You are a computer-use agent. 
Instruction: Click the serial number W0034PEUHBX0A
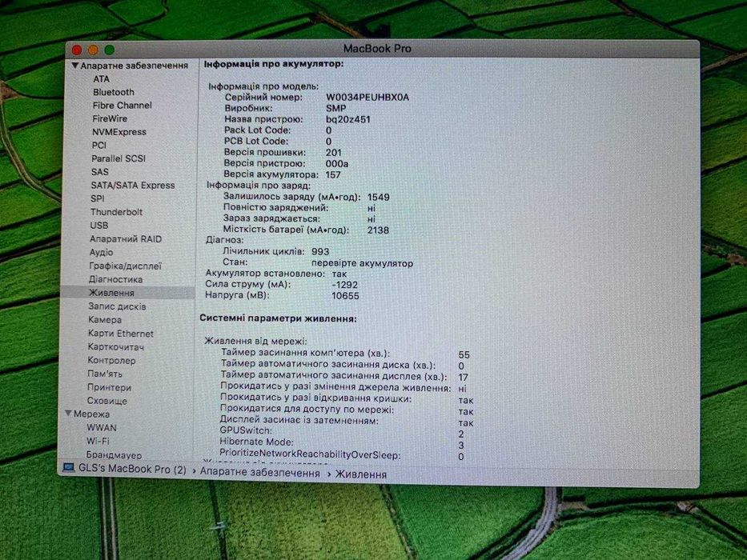(x=367, y=97)
